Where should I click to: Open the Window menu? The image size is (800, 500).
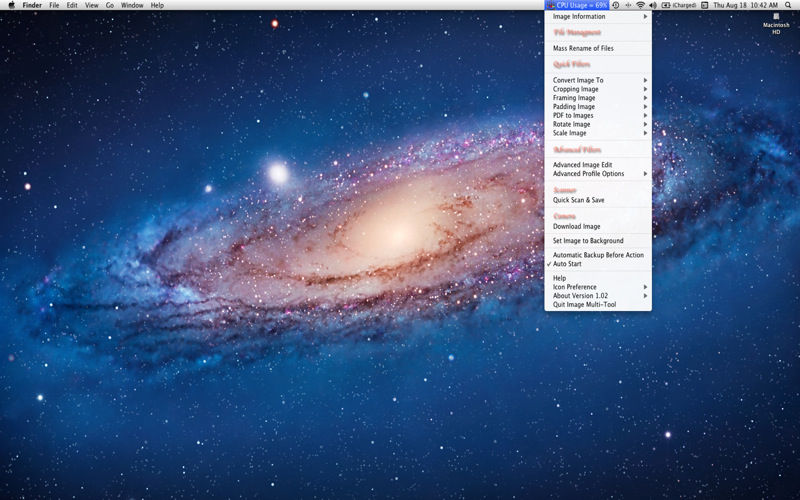(132, 5)
